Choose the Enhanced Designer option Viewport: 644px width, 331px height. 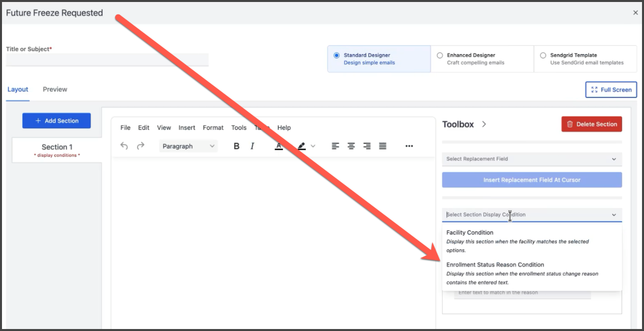[x=440, y=55]
